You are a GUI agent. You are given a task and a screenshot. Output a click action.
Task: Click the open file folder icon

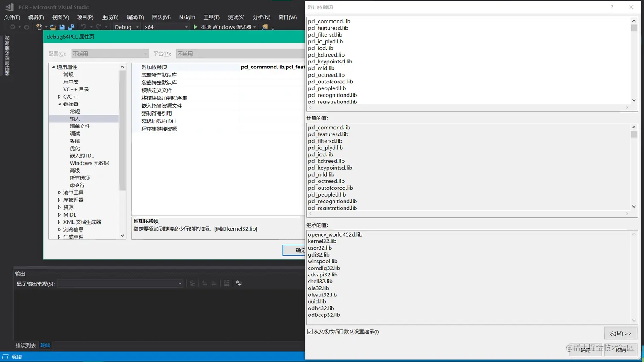pos(53,27)
